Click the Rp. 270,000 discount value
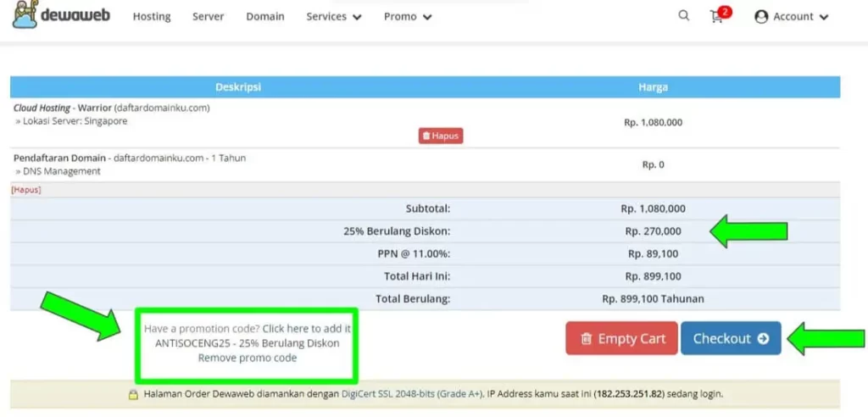This screenshot has width=868, height=417. tap(654, 231)
